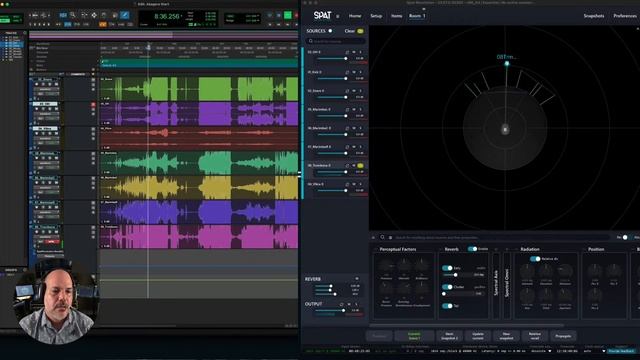
Task: Mute the 01_Kick source in SPAT
Action: click(x=354, y=72)
